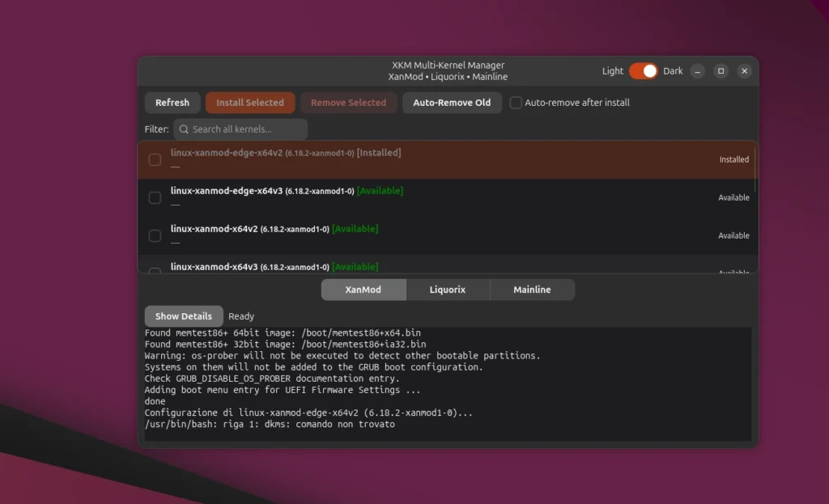Image resolution: width=829 pixels, height=504 pixels.
Task: Enable the Auto-remove after install option
Action: pyautogui.click(x=516, y=102)
